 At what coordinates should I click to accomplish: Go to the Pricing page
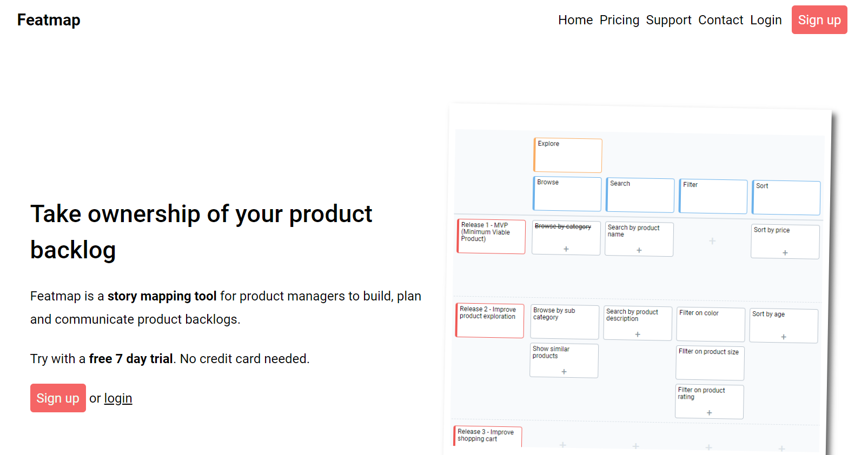pos(619,20)
